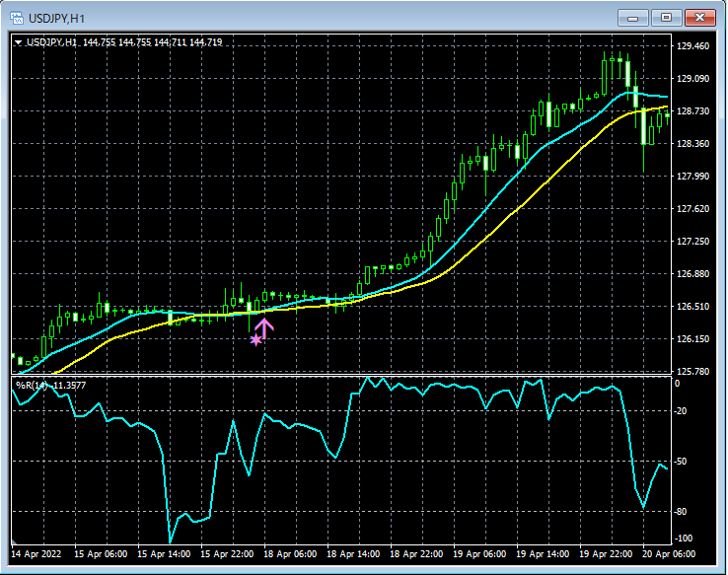Click the 127.250 price axis label
728x575 pixels.
[692, 241]
